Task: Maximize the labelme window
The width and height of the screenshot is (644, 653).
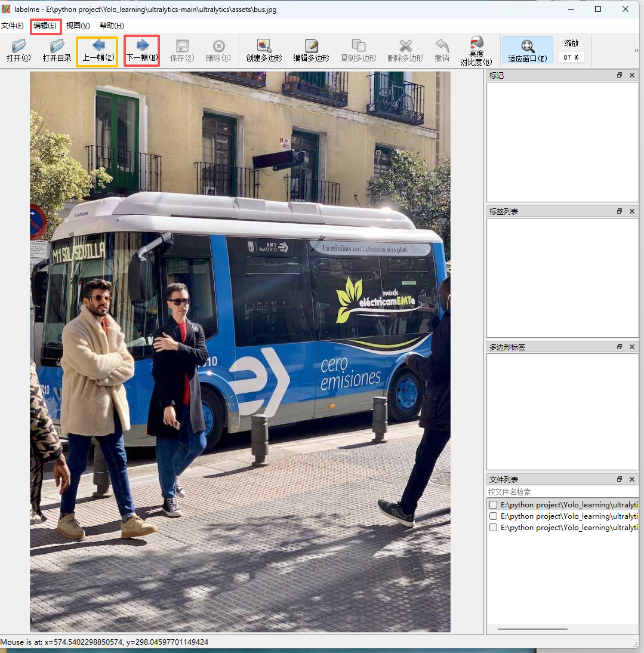Action: point(598,9)
